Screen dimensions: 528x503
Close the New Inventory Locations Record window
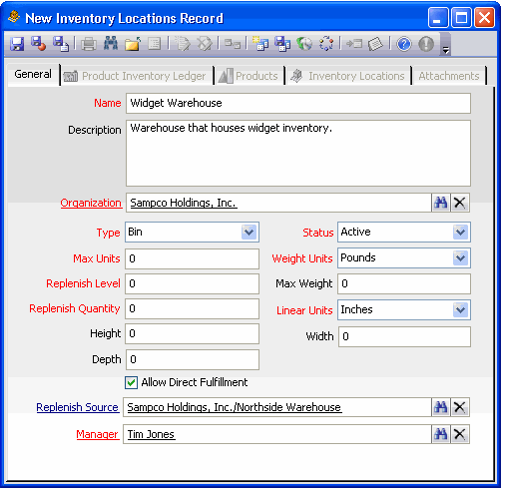tap(484, 18)
